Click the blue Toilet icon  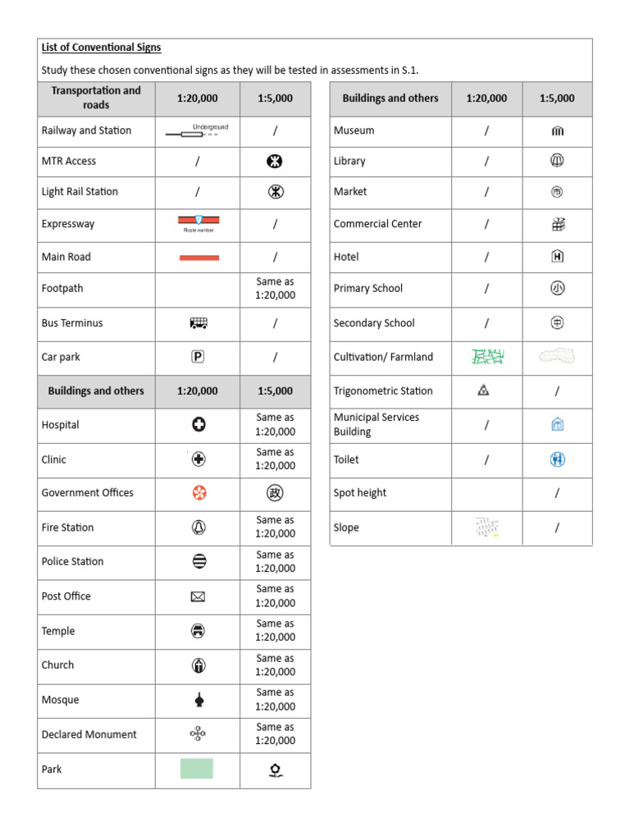pos(557,459)
